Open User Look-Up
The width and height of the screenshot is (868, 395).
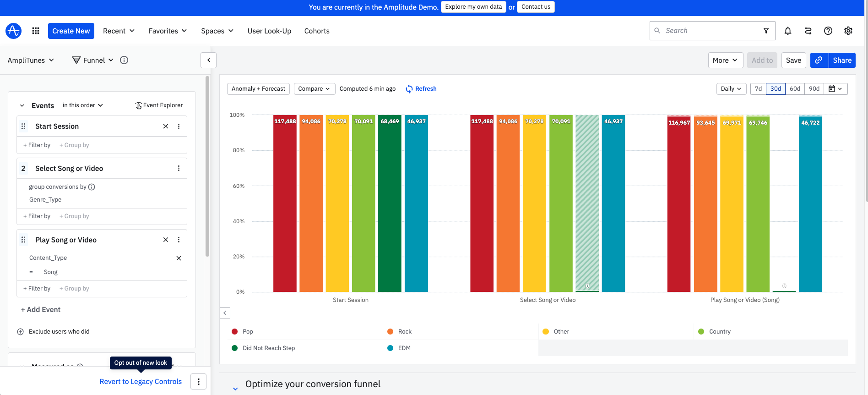269,31
